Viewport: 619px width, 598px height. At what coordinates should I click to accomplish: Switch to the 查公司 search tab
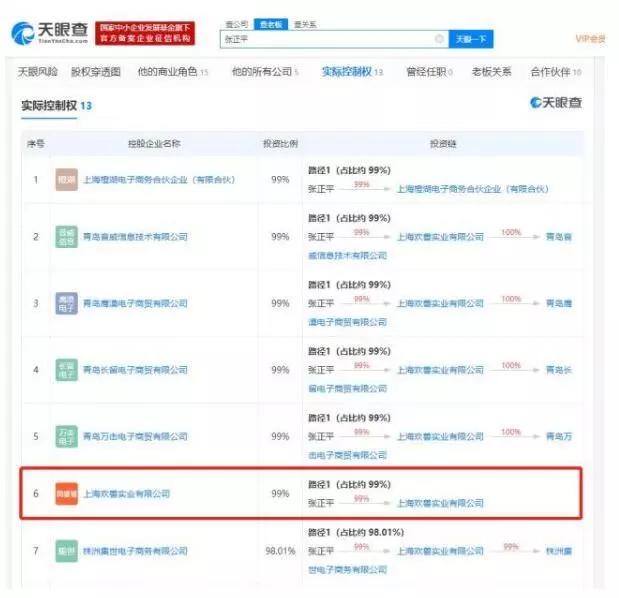[x=236, y=24]
